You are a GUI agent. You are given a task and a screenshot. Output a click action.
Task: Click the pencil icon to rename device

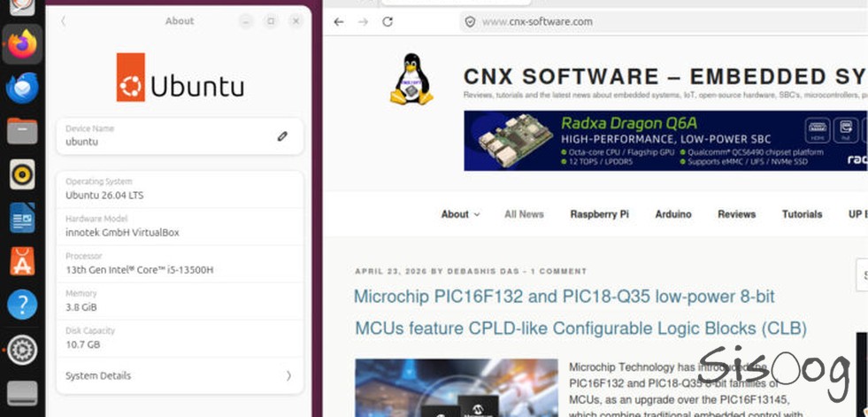point(282,136)
